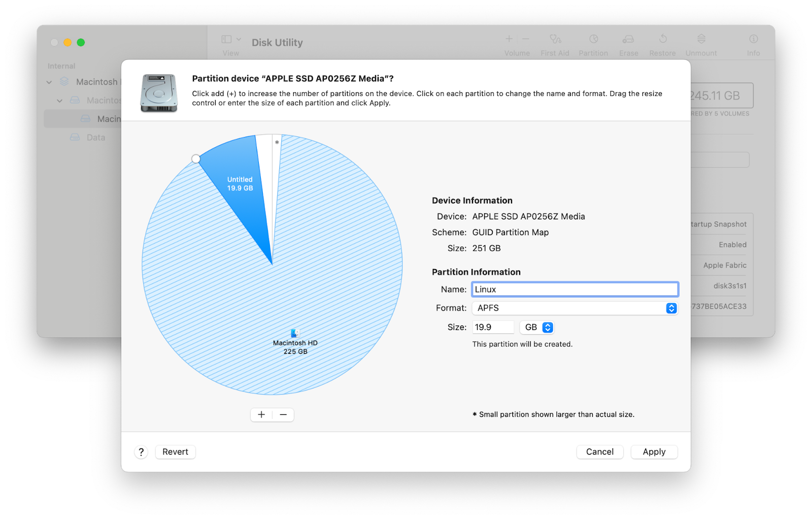Add a new volume with the plus toolbar icon
812x521 pixels.
point(509,39)
